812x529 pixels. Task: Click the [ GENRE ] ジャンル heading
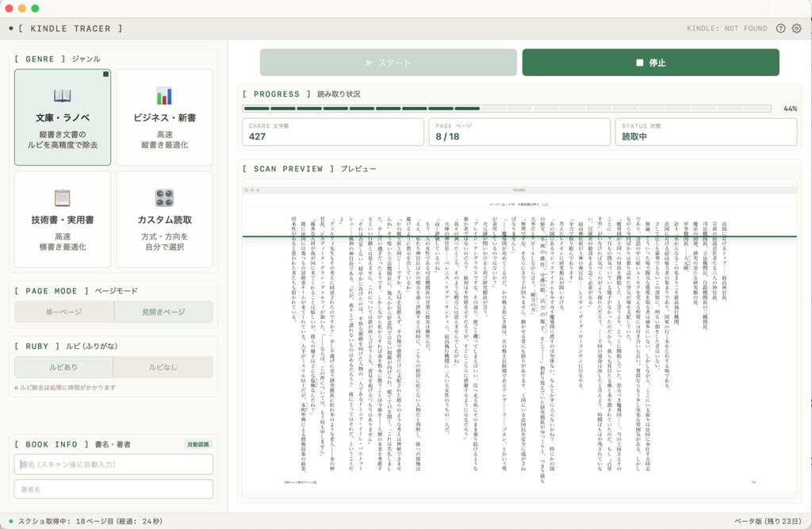click(x=57, y=59)
